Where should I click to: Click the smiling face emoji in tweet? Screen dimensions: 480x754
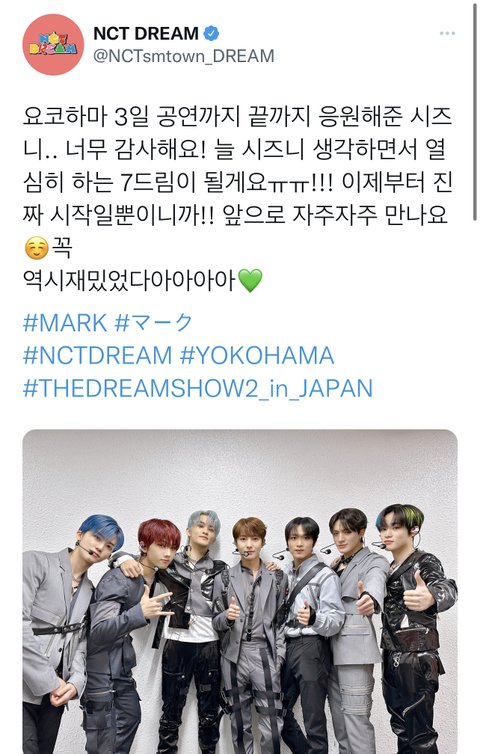pos(37,248)
